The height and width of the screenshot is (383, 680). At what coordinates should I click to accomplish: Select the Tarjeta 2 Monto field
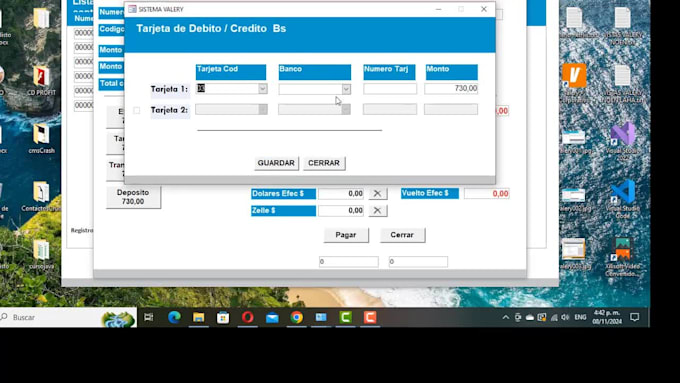tap(451, 109)
